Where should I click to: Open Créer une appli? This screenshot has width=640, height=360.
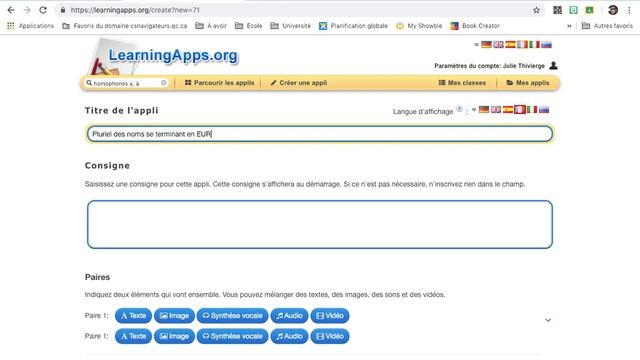point(298,83)
